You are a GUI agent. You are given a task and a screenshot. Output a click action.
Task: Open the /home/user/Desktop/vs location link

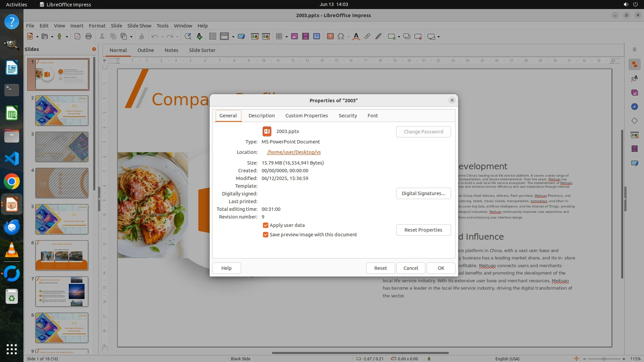point(294,152)
